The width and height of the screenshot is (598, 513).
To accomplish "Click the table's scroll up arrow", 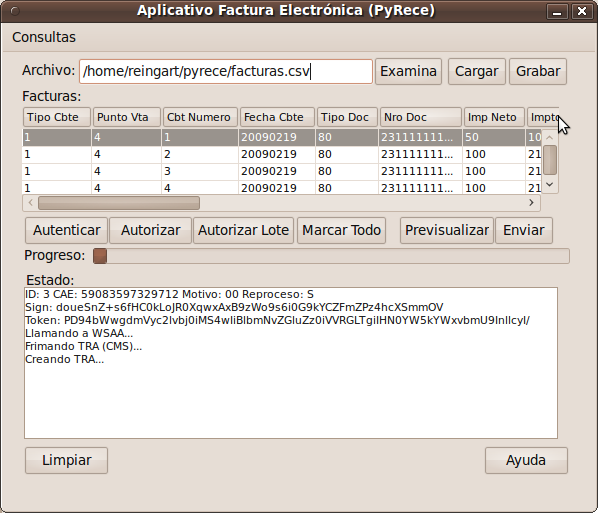I will 550,137.
